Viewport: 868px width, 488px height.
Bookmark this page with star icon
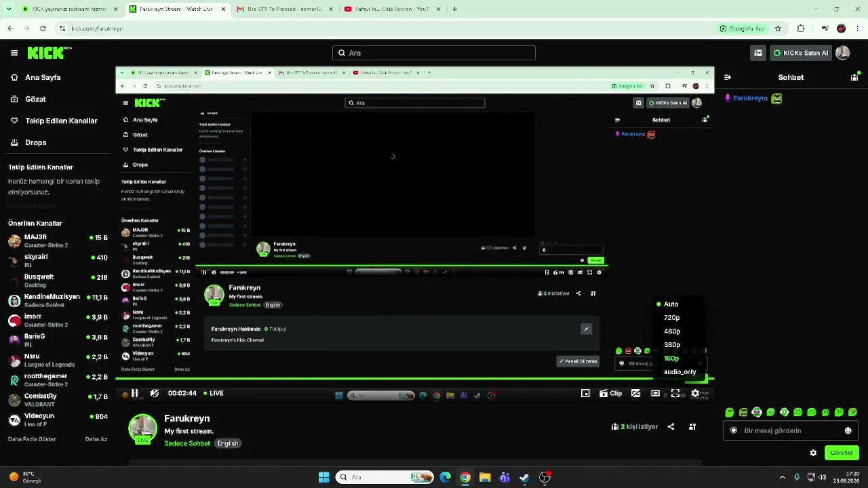pyautogui.click(x=778, y=28)
